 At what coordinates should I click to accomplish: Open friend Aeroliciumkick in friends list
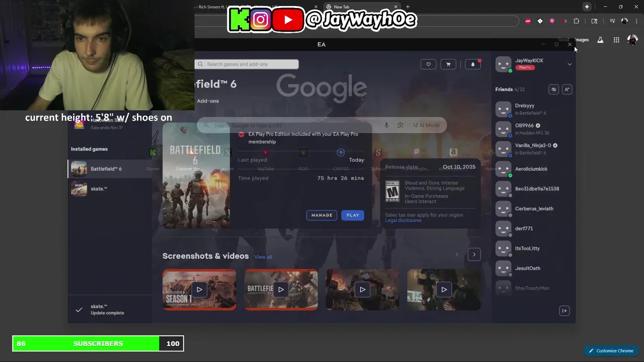click(x=533, y=169)
